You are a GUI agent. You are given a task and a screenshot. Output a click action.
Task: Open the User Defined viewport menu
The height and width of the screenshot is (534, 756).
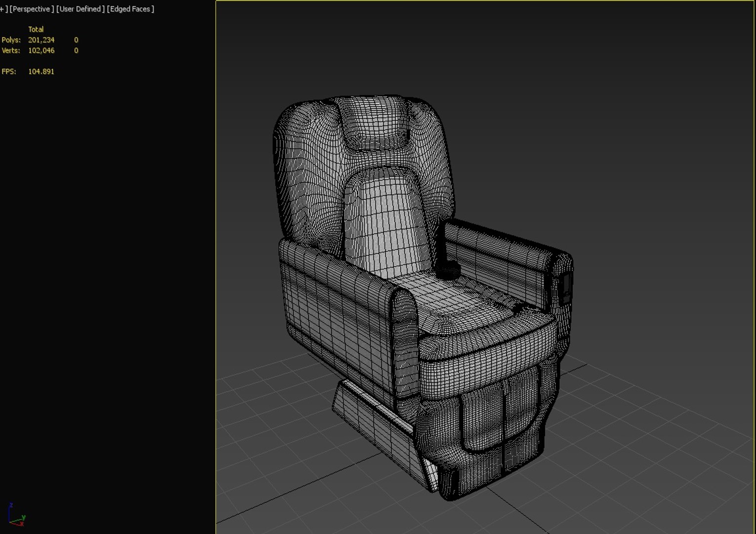point(81,9)
